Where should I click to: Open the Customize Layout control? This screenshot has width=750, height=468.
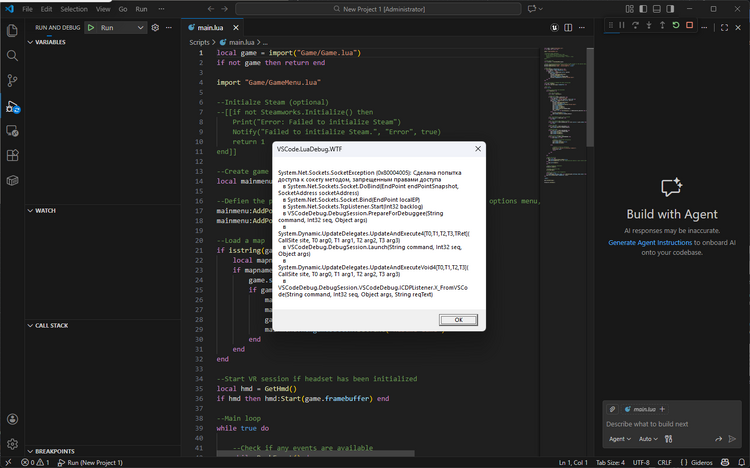tap(629, 9)
